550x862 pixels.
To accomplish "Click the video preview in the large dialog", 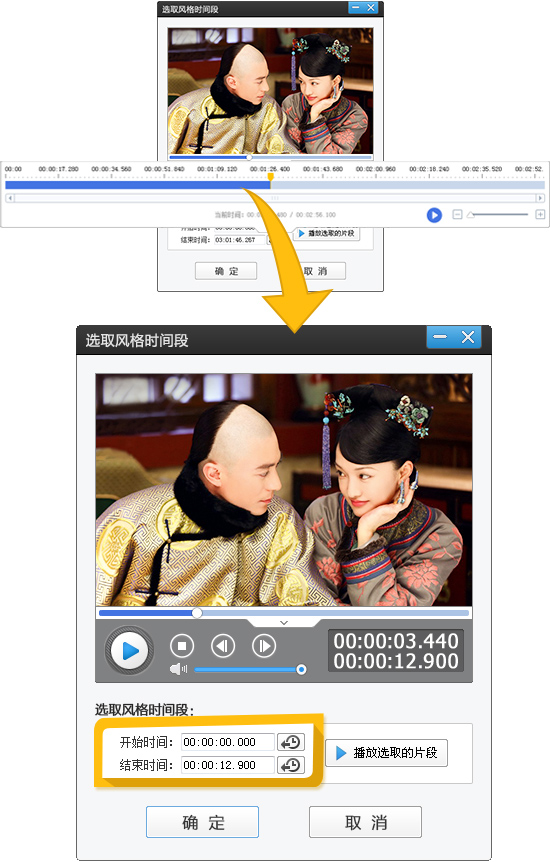I will click(284, 490).
